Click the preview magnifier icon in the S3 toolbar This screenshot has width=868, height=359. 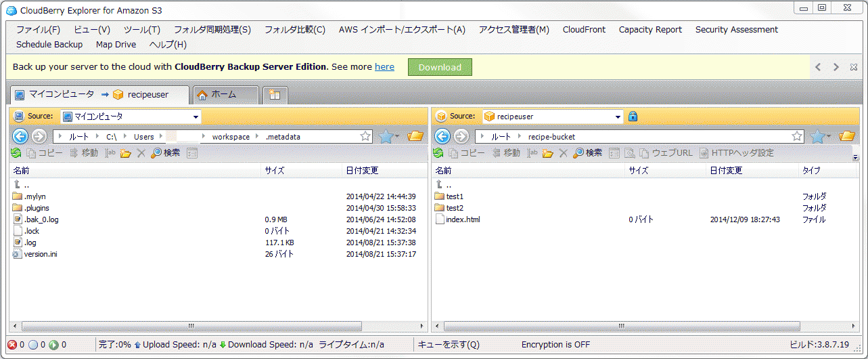(629, 153)
